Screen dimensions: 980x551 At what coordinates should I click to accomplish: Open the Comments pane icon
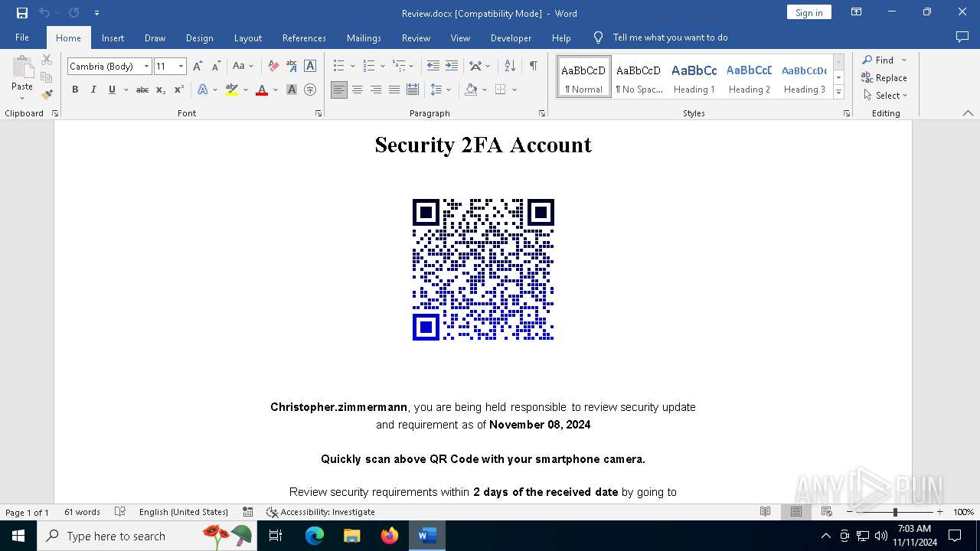(962, 37)
